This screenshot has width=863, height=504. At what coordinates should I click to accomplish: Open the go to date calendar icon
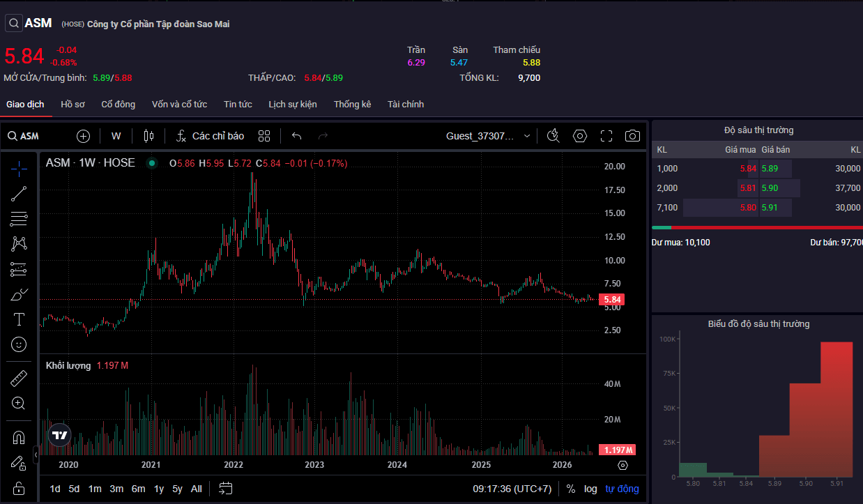[x=225, y=489]
